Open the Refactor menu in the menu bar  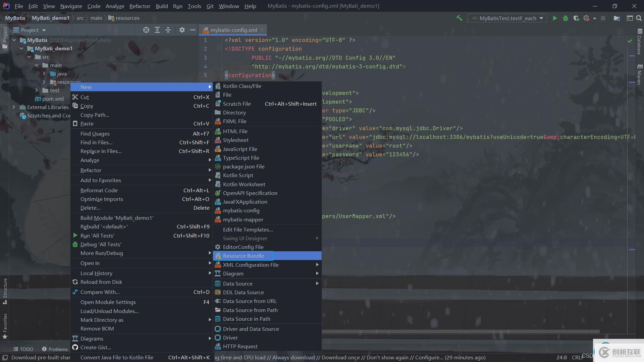[140, 6]
